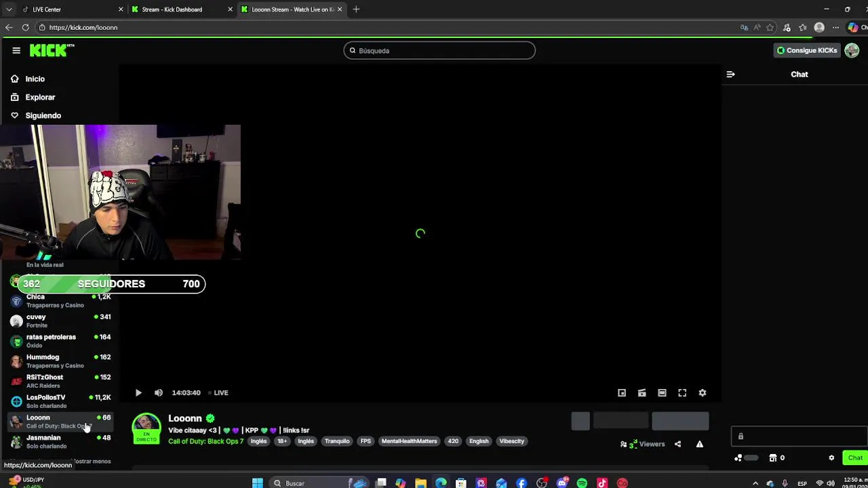Click Mostrar menos in sidebar
This screenshot has width=868, height=488.
(x=92, y=462)
